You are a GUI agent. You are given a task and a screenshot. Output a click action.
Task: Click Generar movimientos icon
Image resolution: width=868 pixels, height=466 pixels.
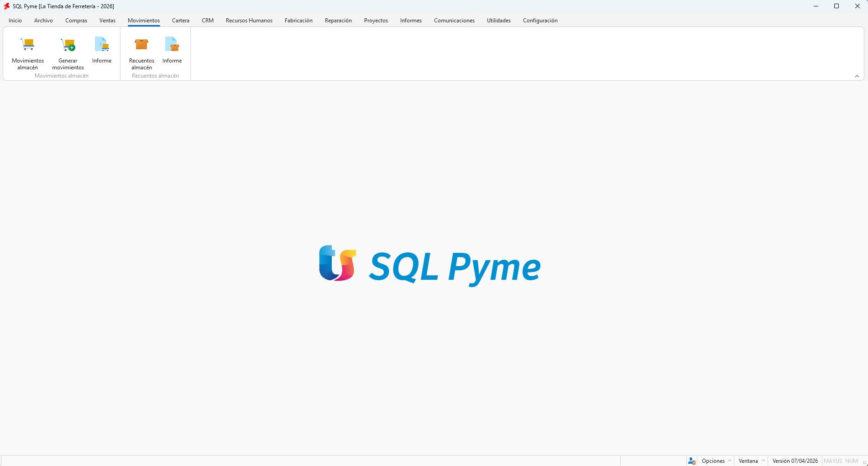tap(68, 45)
